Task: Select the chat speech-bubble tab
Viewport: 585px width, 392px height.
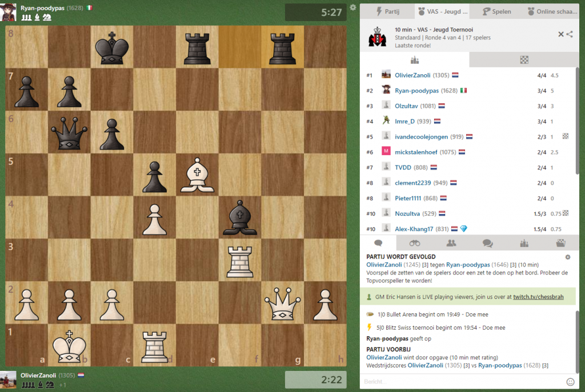Action: [378, 243]
